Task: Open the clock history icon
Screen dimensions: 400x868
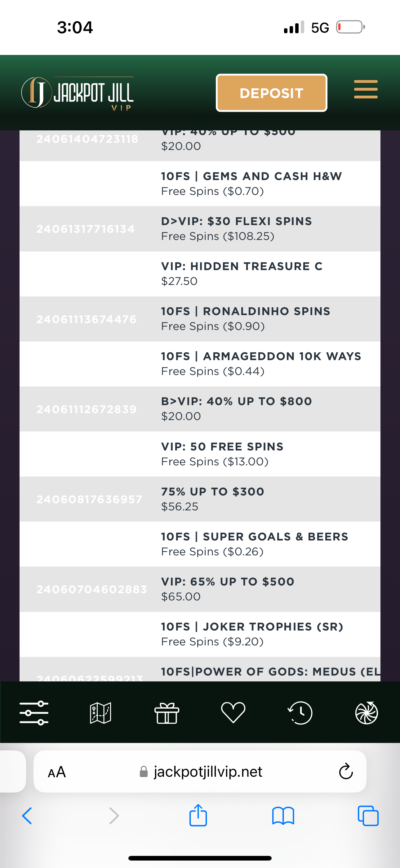Action: [300, 713]
